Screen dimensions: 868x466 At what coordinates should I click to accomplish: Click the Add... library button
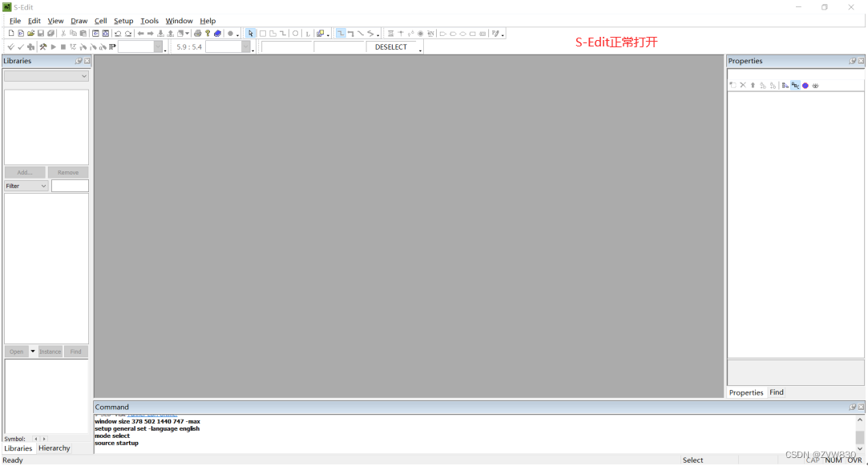24,172
